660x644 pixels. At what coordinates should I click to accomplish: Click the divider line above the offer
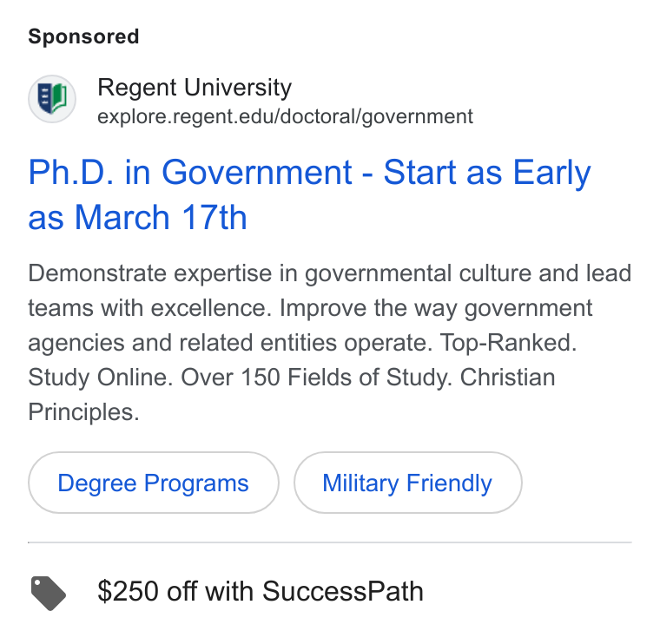[330, 542]
